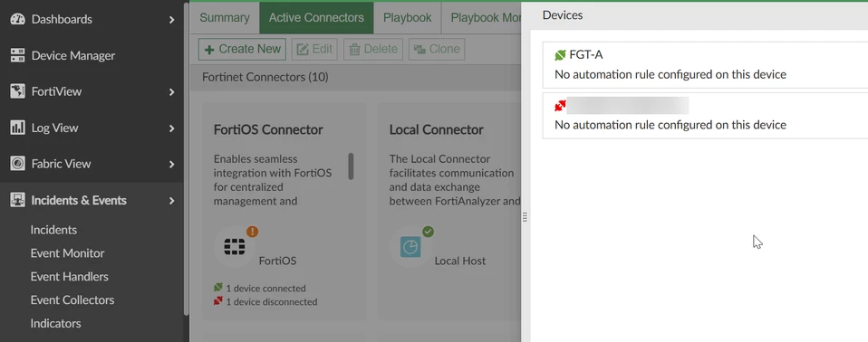
Task: Expand the Fabric View menu chevron
Action: click(x=171, y=164)
